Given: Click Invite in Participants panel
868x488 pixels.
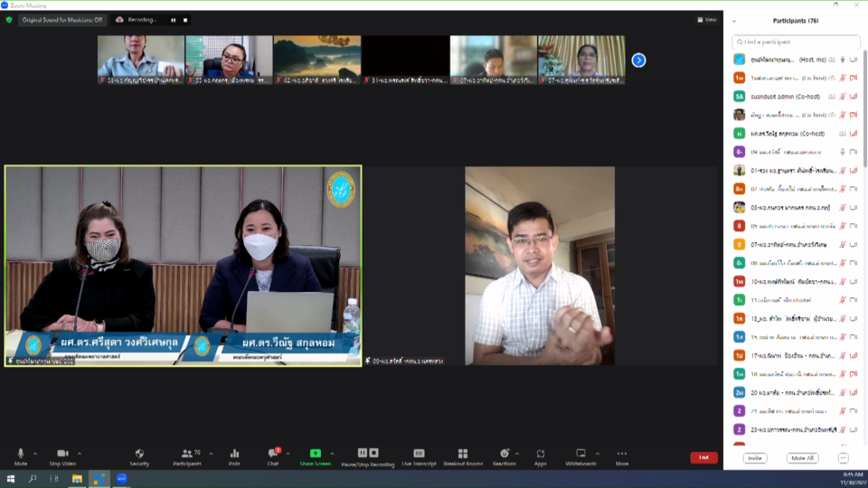Looking at the screenshot, I should 754,458.
